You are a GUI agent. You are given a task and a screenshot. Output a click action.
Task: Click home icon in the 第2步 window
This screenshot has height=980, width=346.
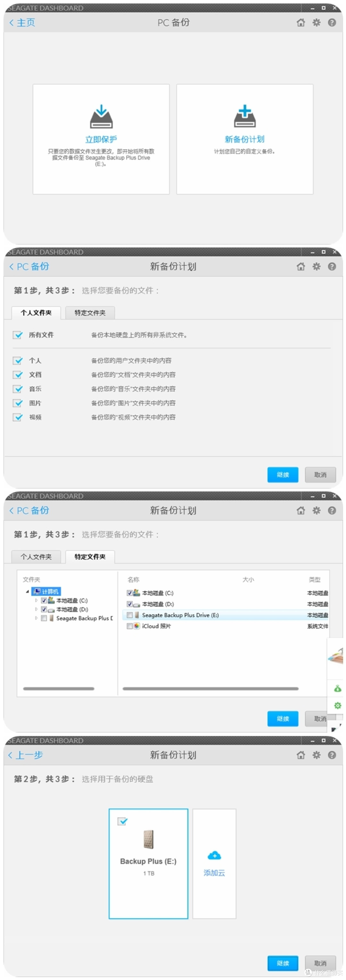tap(301, 755)
